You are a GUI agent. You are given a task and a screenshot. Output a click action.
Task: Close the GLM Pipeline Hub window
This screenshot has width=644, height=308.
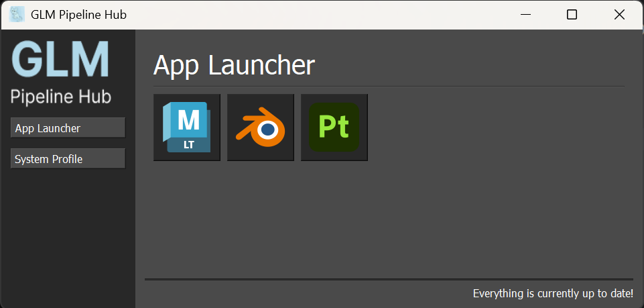click(619, 14)
